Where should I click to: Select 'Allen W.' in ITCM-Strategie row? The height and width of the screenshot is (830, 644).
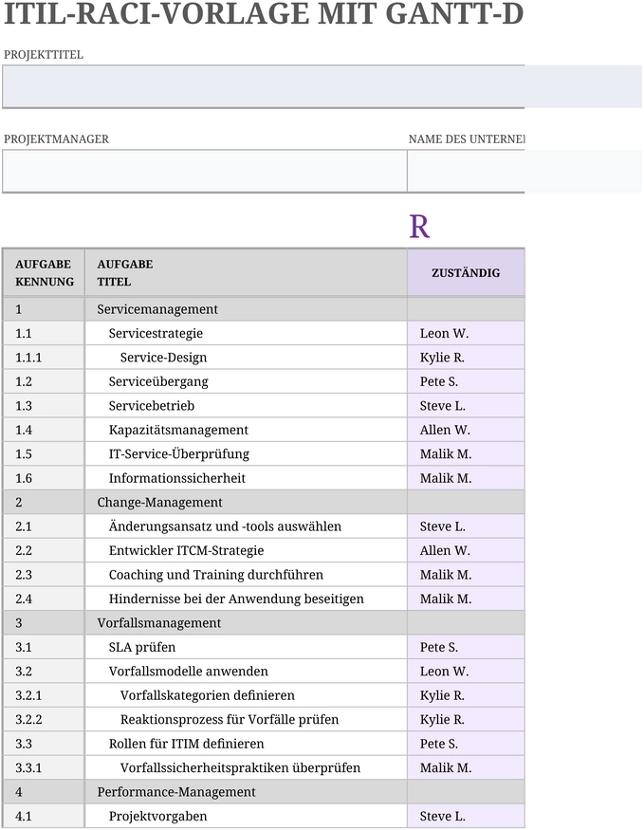click(466, 550)
